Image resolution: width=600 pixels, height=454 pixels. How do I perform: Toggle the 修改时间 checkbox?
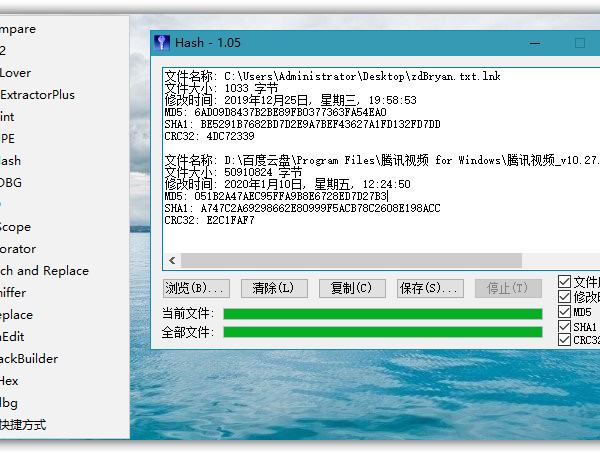tap(565, 297)
